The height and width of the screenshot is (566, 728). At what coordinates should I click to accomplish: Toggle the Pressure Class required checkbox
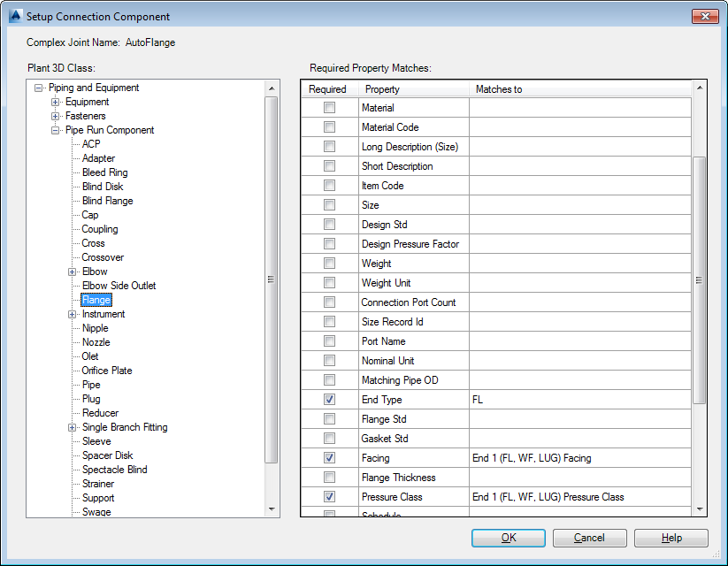click(329, 497)
